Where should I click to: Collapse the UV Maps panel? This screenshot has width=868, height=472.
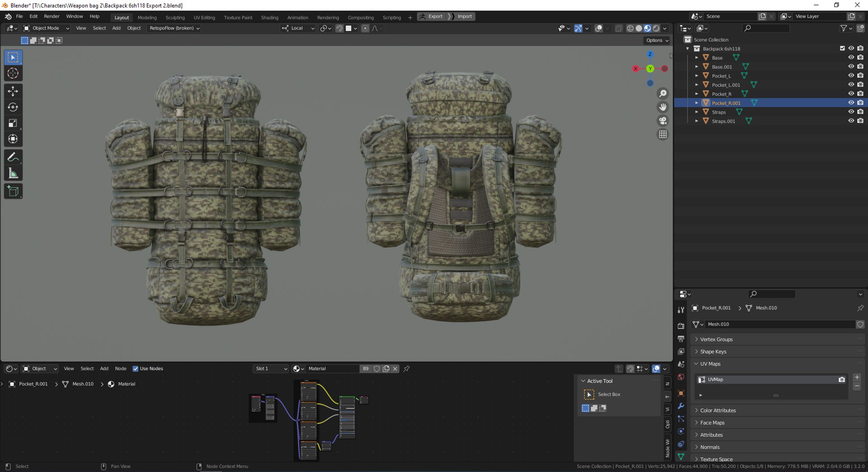777,364
